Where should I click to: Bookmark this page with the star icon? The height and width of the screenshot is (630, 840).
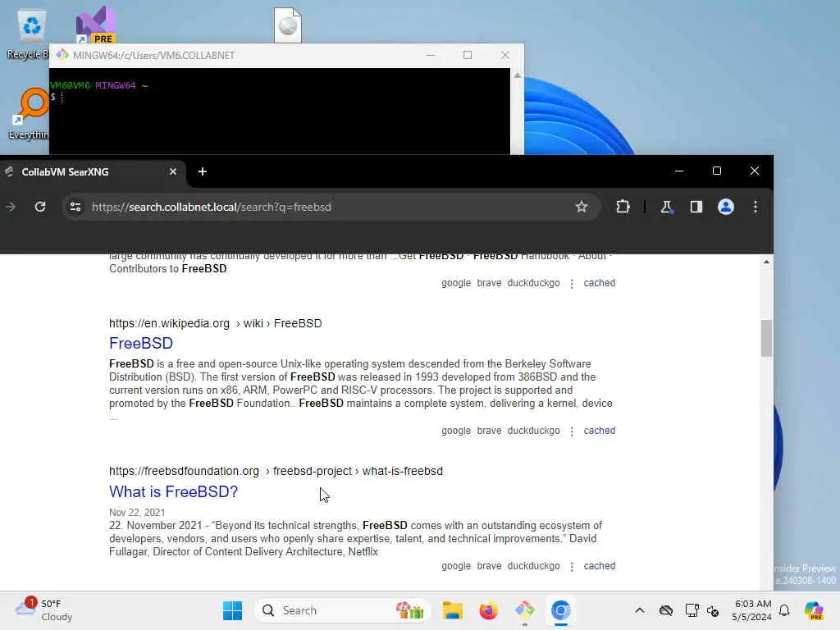coord(582,207)
